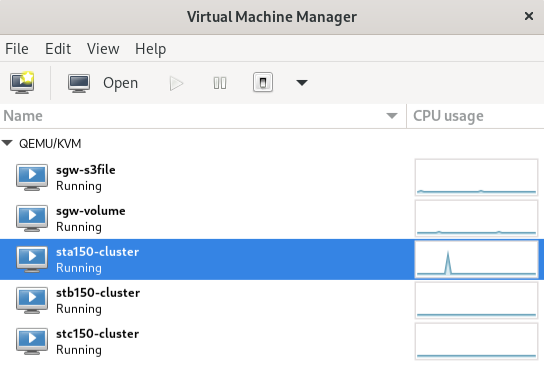
Task: Click the stc150-cluster CPU usage graph
Action: (x=476, y=341)
